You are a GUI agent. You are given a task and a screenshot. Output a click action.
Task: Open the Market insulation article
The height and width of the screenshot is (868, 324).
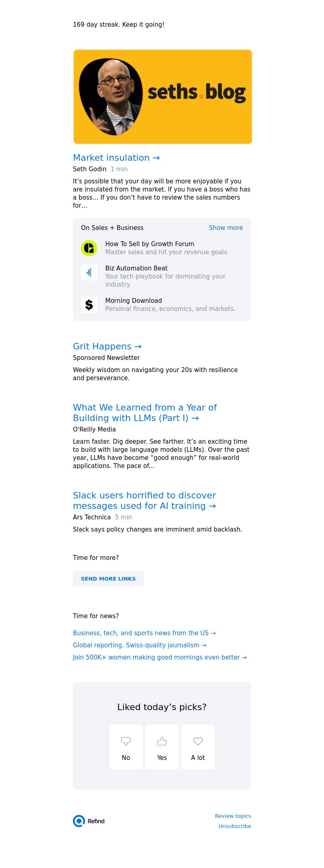(116, 158)
